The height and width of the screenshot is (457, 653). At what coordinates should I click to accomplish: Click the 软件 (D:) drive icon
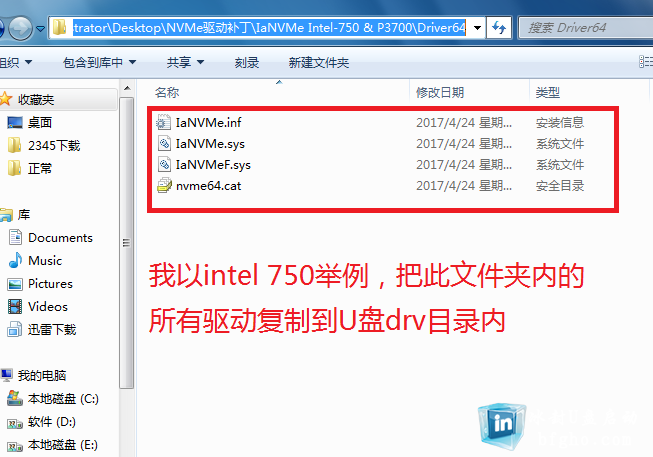click(15, 423)
